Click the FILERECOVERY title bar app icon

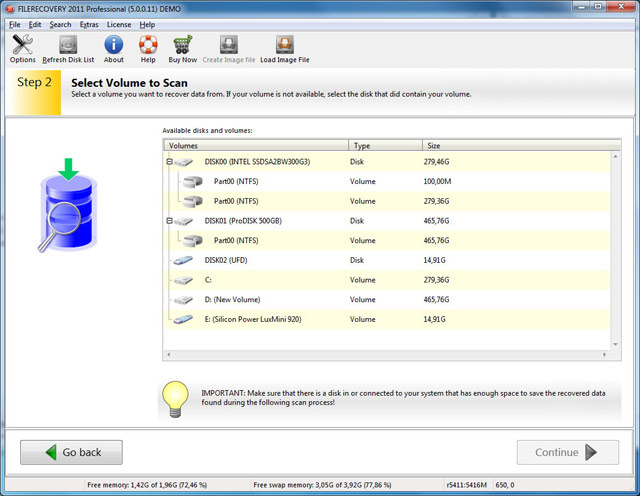pos(10,9)
